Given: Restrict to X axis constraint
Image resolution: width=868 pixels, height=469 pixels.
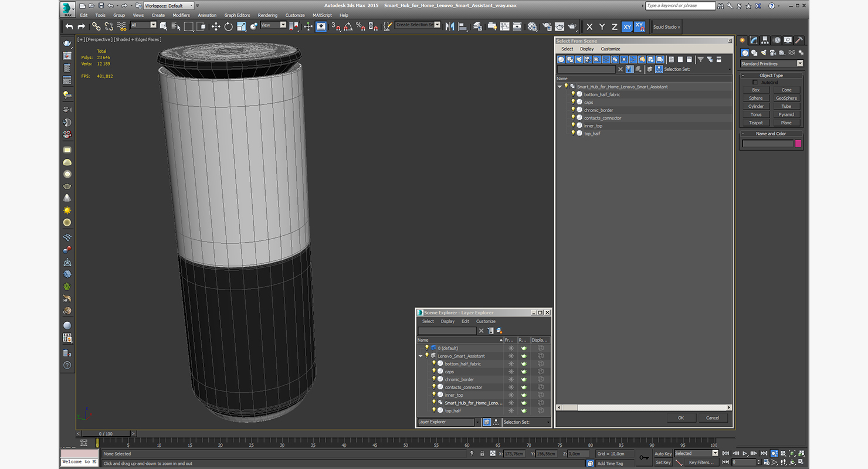Looking at the screenshot, I should (x=589, y=27).
